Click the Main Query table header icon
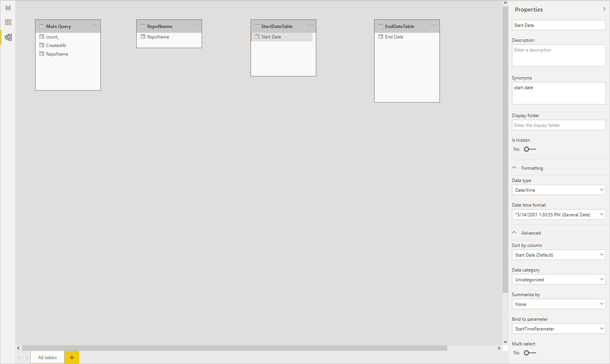The width and height of the screenshot is (610, 364). coord(42,26)
